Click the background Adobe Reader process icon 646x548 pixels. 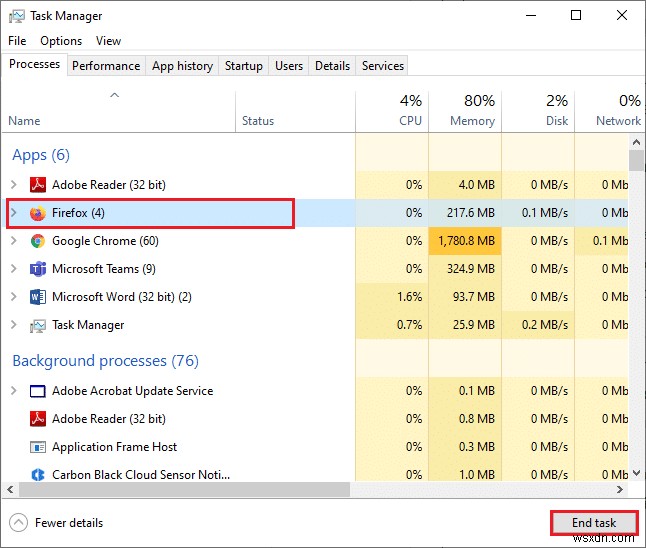pos(38,419)
